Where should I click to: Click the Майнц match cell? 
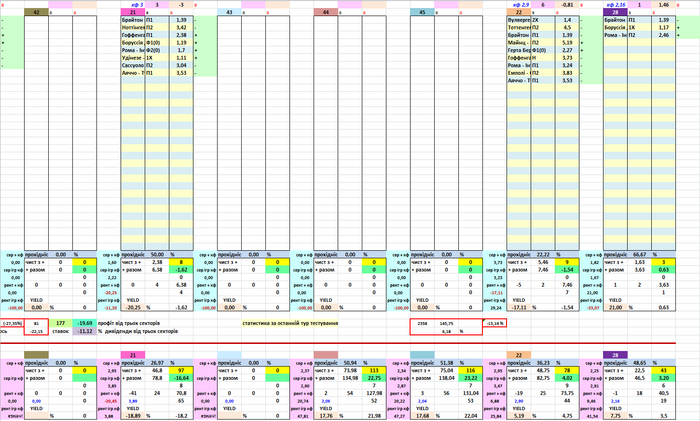coord(518,42)
